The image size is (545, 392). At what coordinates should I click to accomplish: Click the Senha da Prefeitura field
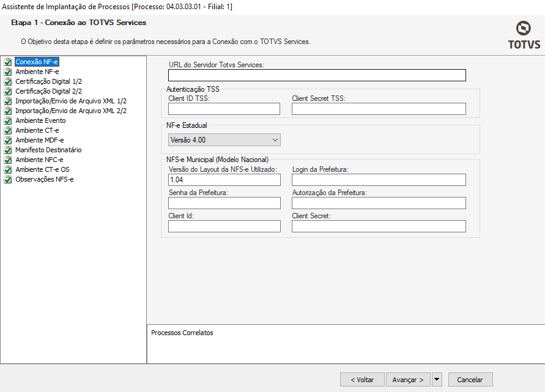tap(224, 203)
